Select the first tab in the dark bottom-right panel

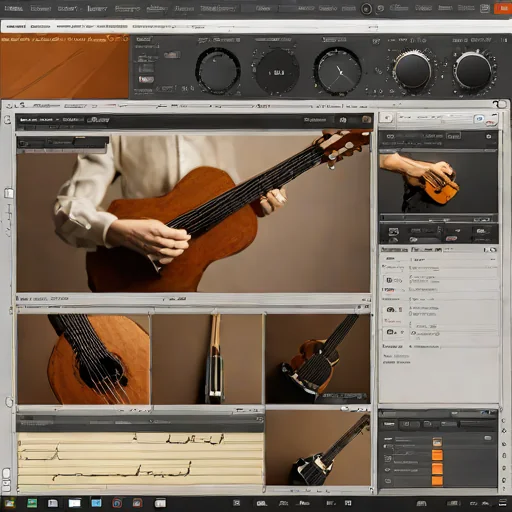pos(388,424)
